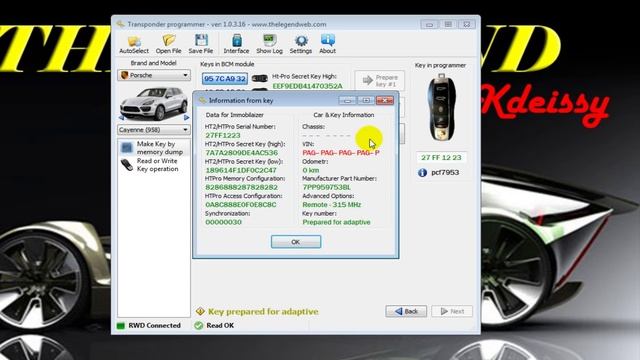Minimize the Information from key dialog
Screen dimensions: 640x360
[347, 100]
